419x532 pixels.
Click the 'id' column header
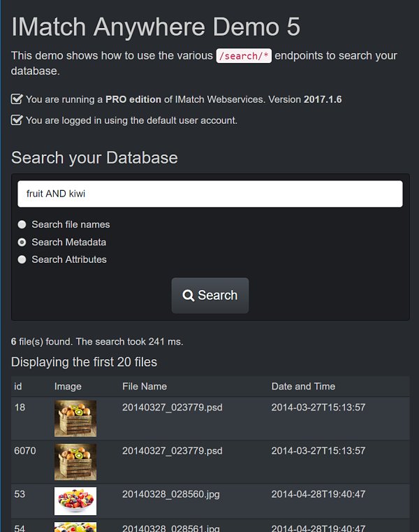pyautogui.click(x=18, y=386)
